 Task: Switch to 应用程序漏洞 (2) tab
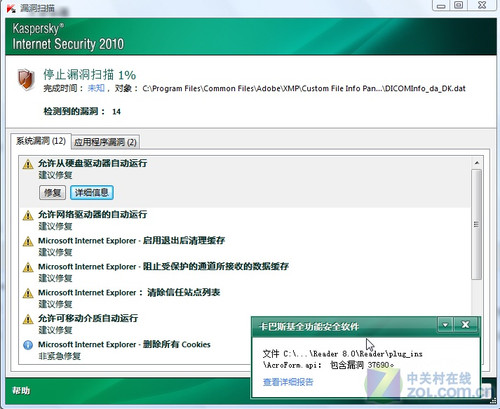[x=105, y=142]
